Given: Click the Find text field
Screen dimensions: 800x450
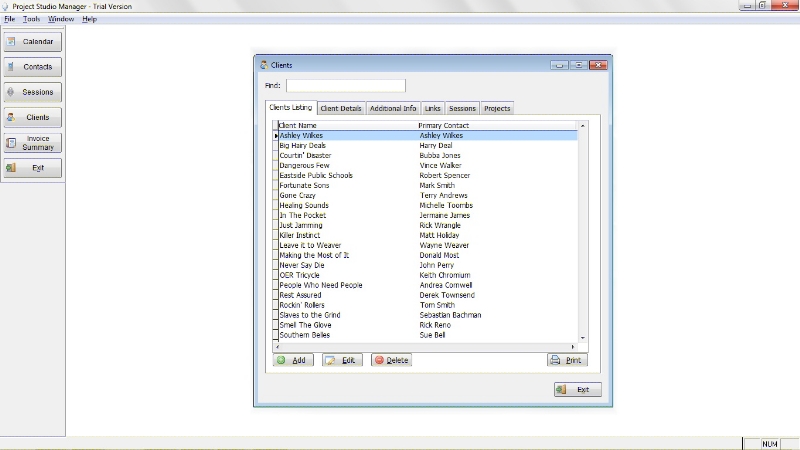Looking at the screenshot, I should pyautogui.click(x=346, y=86).
